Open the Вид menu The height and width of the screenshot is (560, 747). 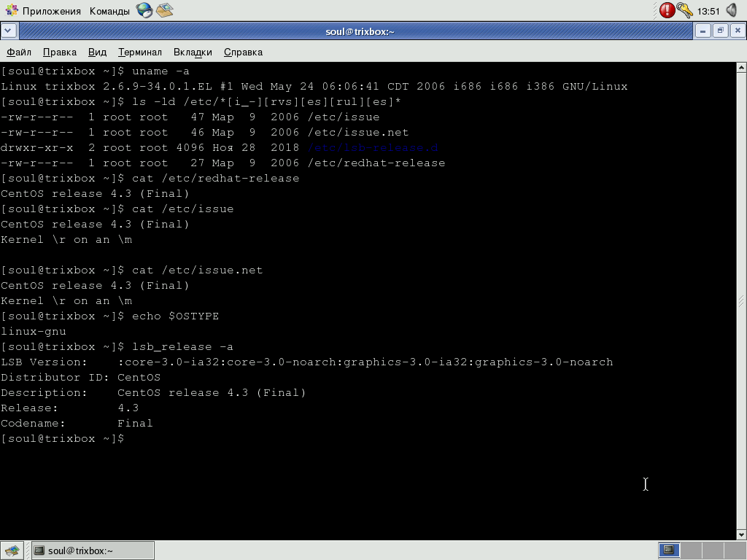point(97,52)
